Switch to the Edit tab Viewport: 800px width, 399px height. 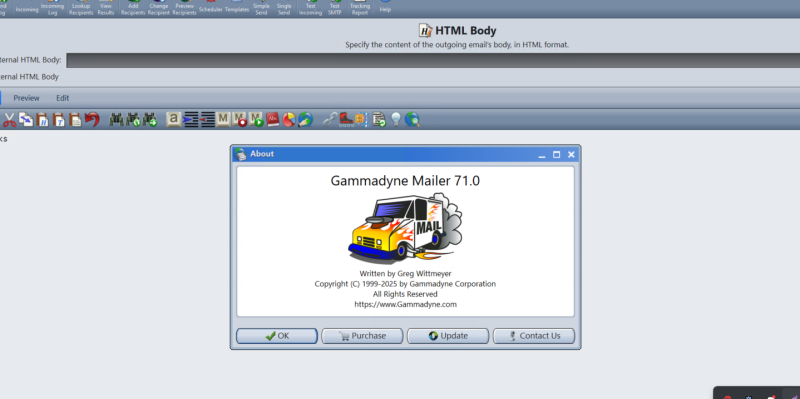pyautogui.click(x=63, y=98)
